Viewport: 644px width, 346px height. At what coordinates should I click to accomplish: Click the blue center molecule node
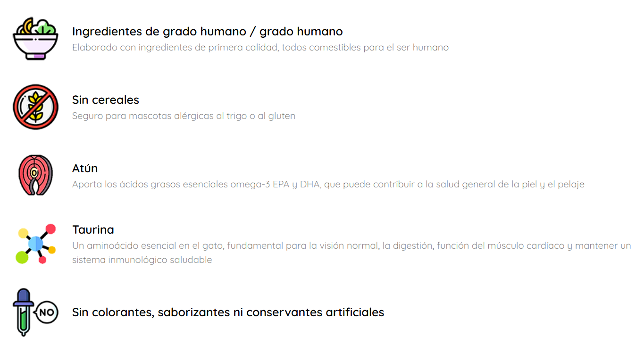coord(36,244)
